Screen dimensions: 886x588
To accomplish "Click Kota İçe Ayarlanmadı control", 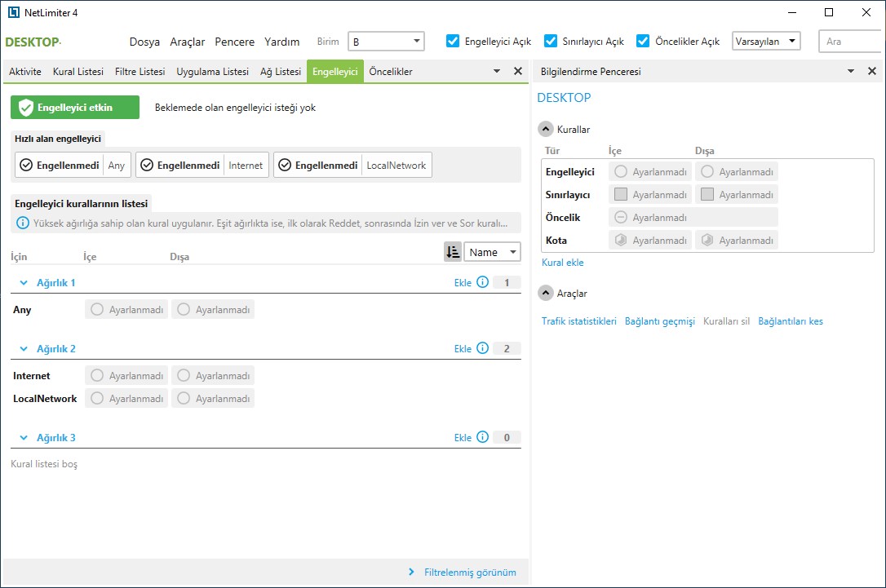I will [x=649, y=240].
